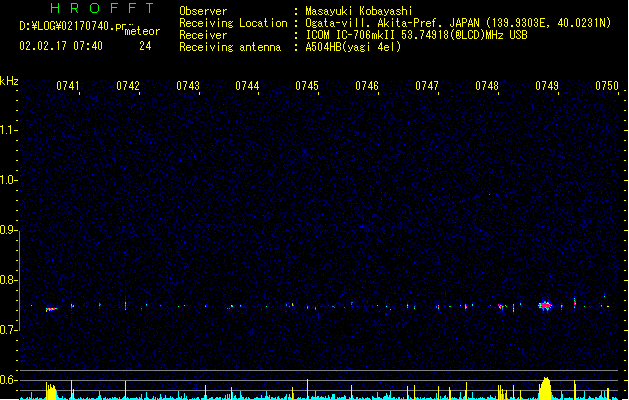Click the elongated meteor echo before 0741
This screenshot has height=400, width=629.
[51, 309]
